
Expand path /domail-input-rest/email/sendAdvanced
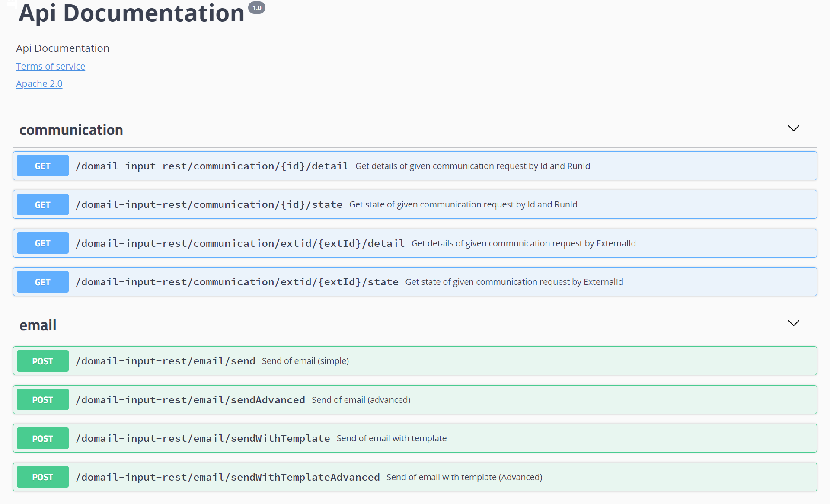(191, 400)
